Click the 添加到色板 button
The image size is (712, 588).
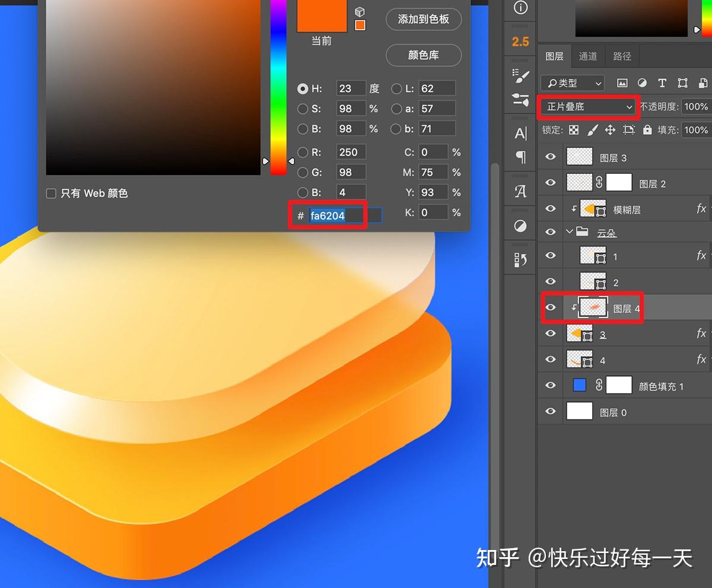point(423,19)
